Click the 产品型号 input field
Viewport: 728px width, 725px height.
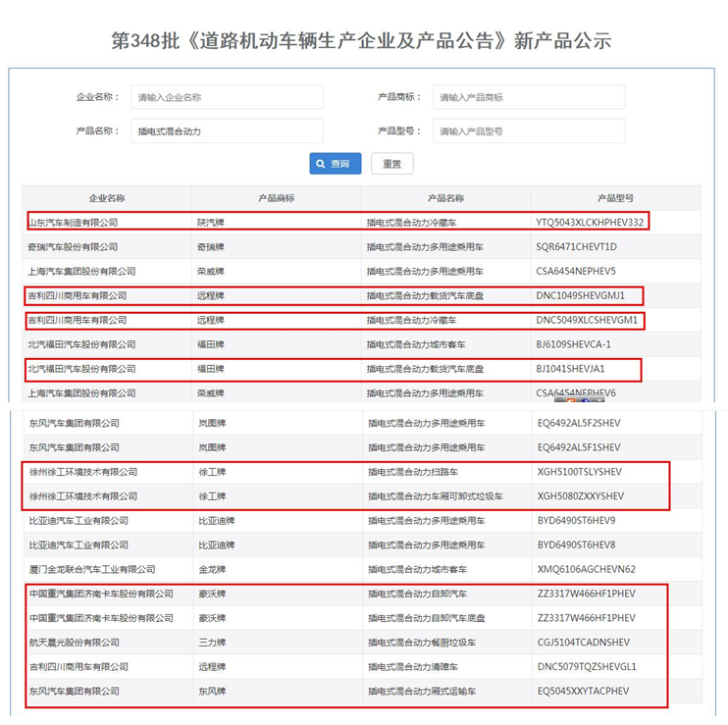[x=529, y=130]
